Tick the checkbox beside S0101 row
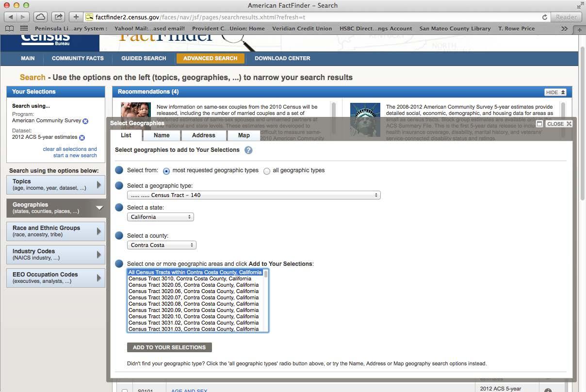586x392 pixels. (125, 390)
